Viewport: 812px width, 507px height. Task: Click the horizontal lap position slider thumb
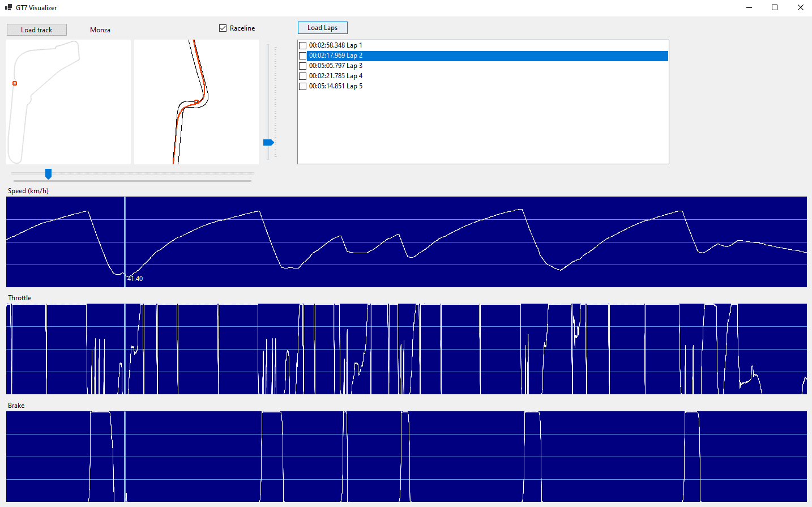coord(49,174)
